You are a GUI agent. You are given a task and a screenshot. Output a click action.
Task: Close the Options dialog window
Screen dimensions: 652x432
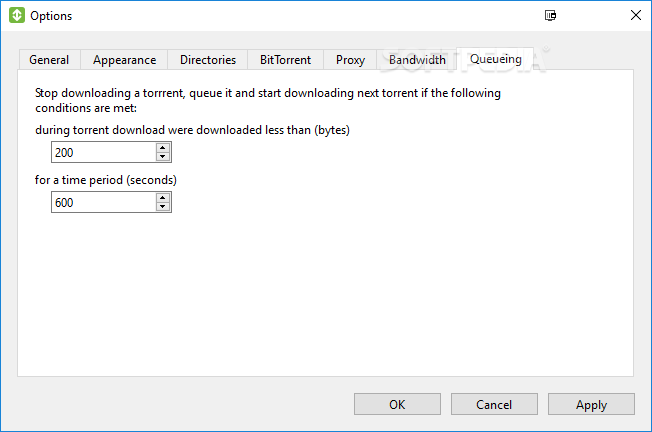tap(636, 16)
